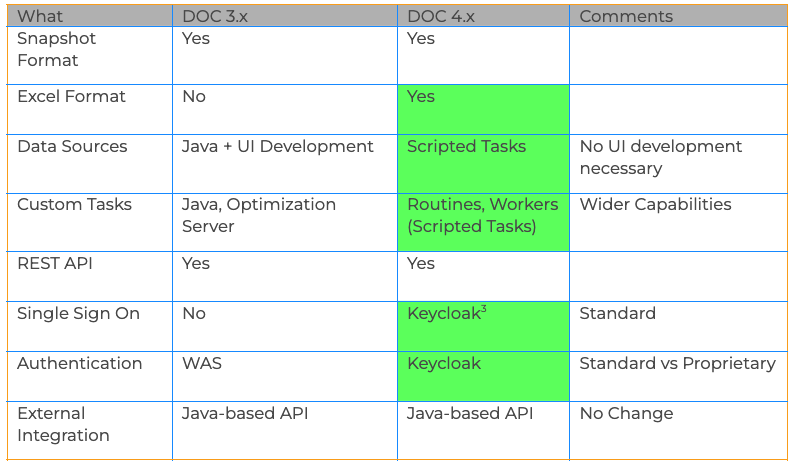Select 'Java + UI Development' cell

tap(285, 163)
